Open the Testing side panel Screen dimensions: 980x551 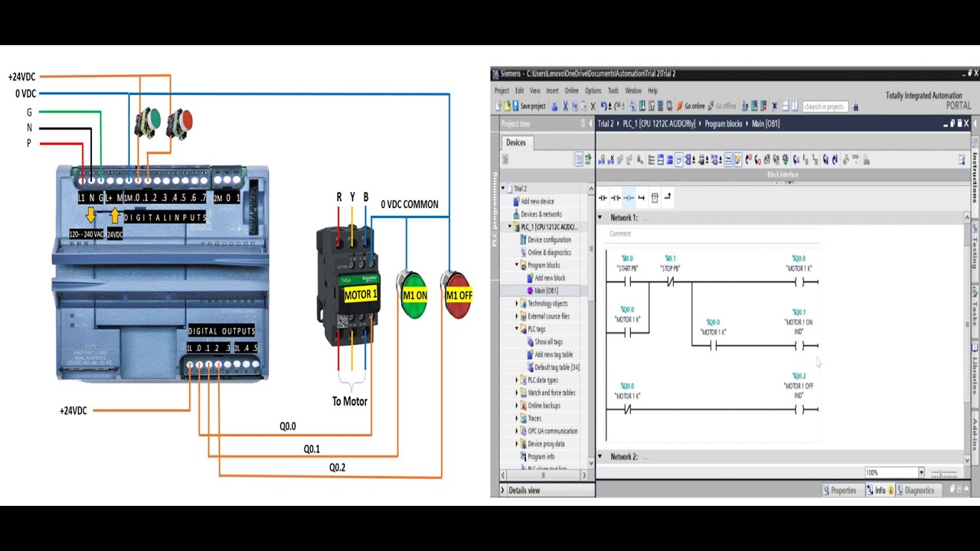pyautogui.click(x=975, y=253)
